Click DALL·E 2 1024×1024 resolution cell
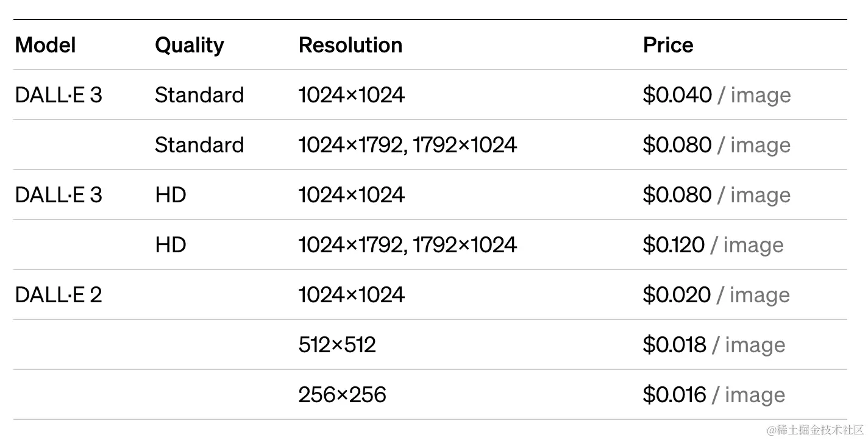Image resolution: width=868 pixels, height=440 pixels. coord(352,295)
